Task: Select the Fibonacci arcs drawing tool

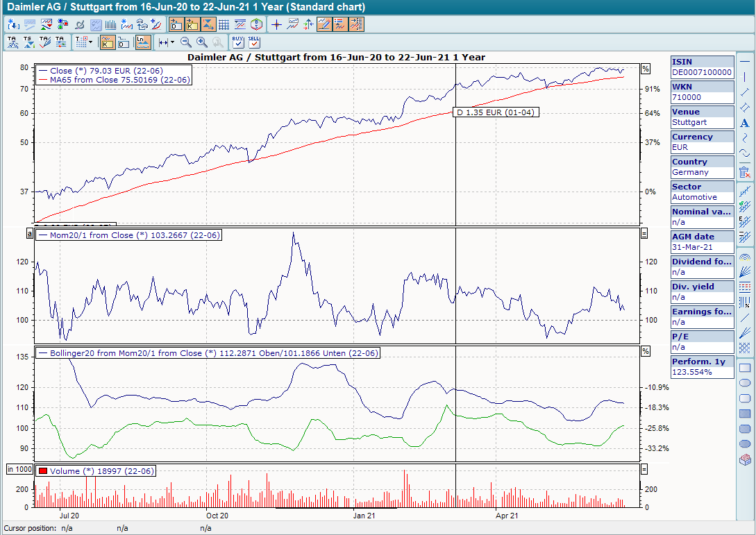Action: (745, 256)
